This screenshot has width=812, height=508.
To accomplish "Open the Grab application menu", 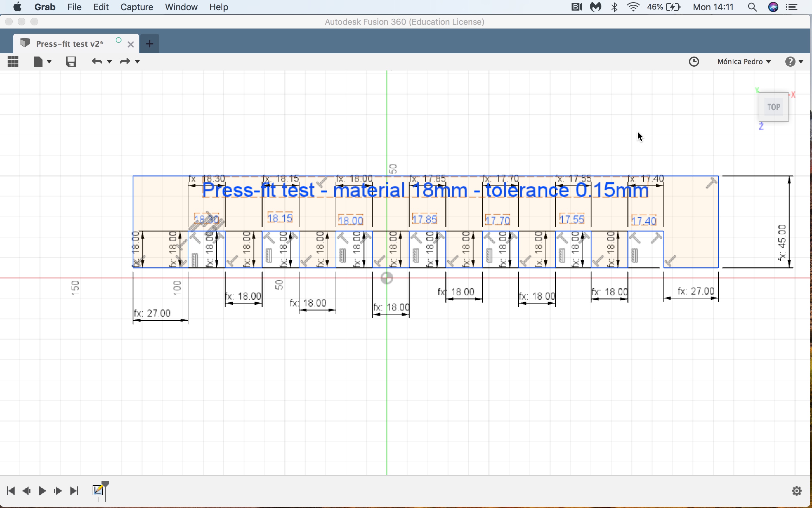I will [x=45, y=7].
